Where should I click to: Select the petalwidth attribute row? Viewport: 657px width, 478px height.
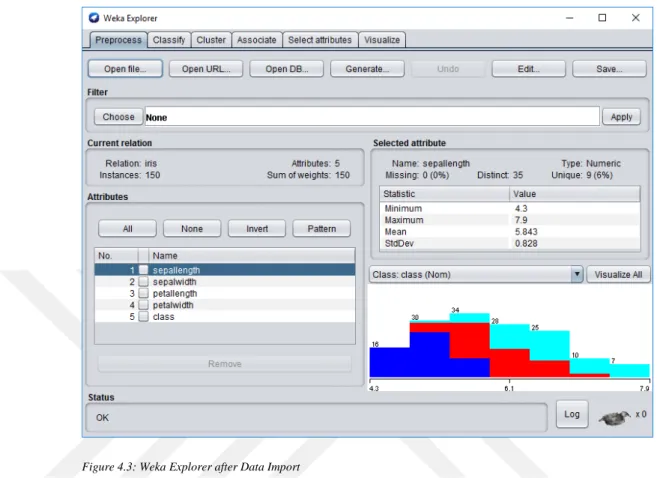pos(225,305)
